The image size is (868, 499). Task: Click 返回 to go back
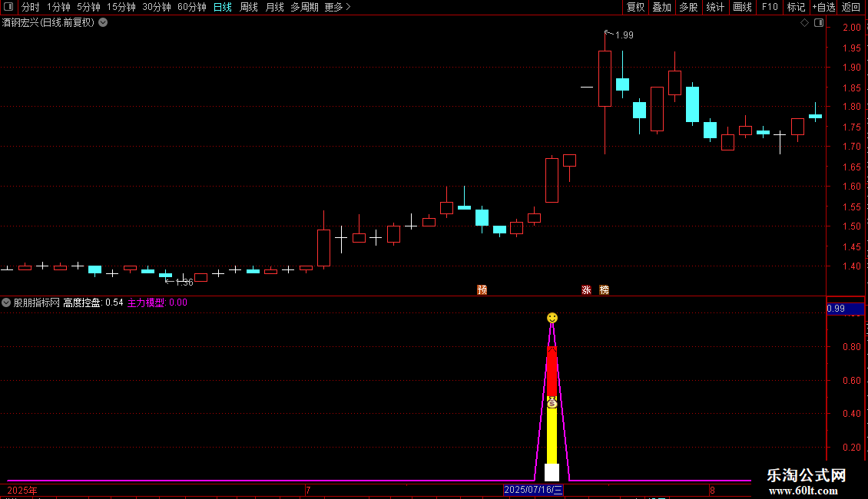tap(851, 7)
